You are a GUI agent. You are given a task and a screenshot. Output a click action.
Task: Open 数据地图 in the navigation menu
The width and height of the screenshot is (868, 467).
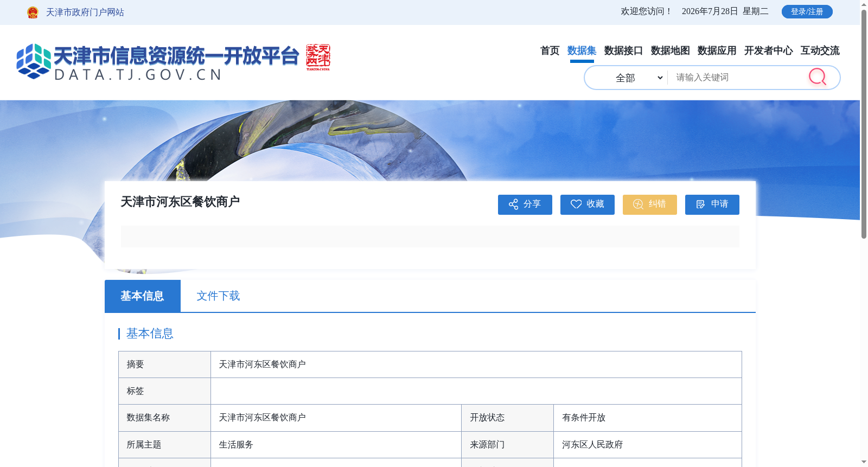670,50
